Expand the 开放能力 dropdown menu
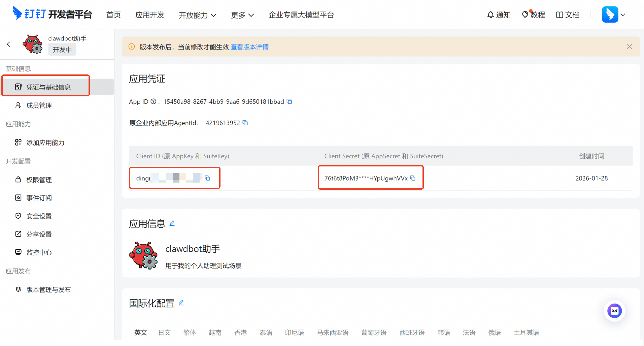The image size is (644, 346). tap(198, 15)
